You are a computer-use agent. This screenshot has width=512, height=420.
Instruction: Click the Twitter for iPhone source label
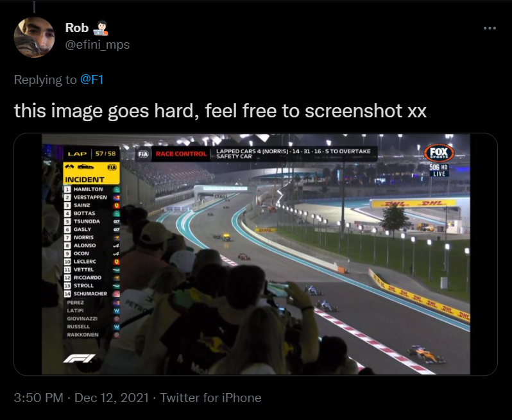pos(210,398)
